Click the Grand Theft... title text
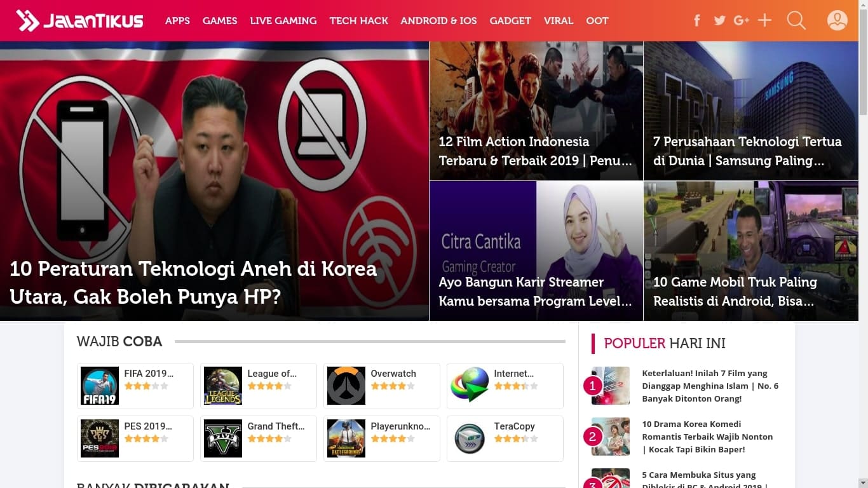The image size is (868, 488). tap(276, 426)
